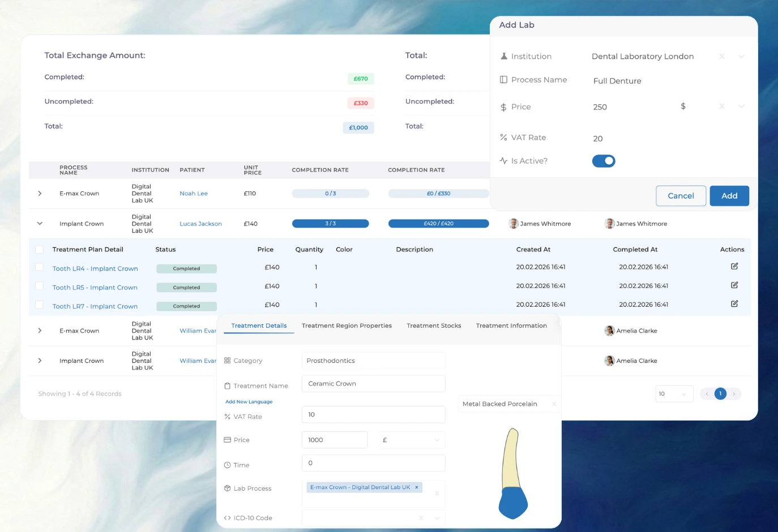Remove the Metal Backed Porcelain tag
Viewport: 778px width, 532px height.
[x=554, y=404]
